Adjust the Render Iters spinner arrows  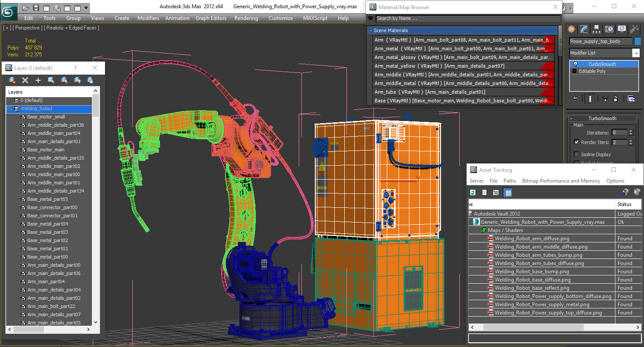(631, 142)
